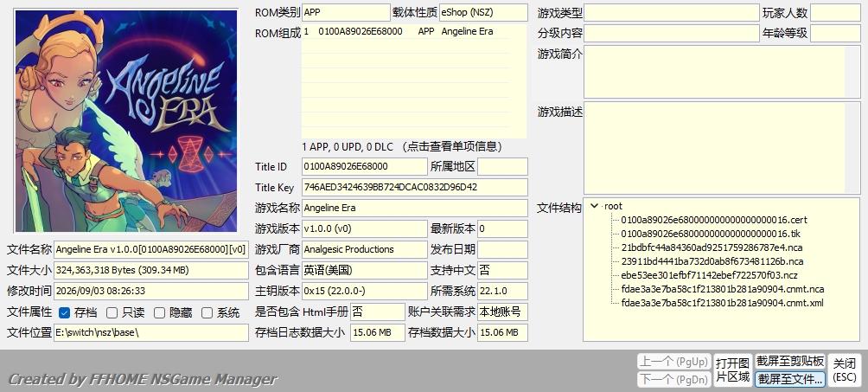This screenshot has width=868, height=392.
Task: Select the fdae3a3e...cnmt.nca tree item
Action: coord(723,289)
